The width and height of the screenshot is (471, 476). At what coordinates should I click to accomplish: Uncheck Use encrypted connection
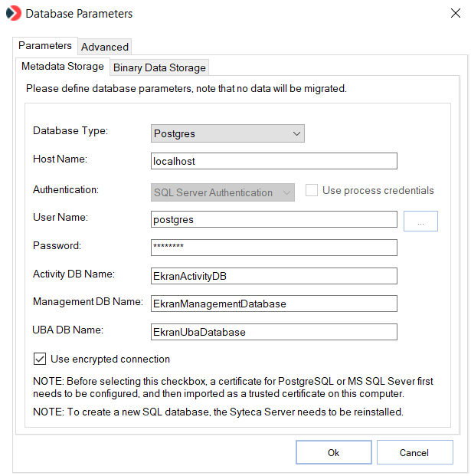[40, 359]
